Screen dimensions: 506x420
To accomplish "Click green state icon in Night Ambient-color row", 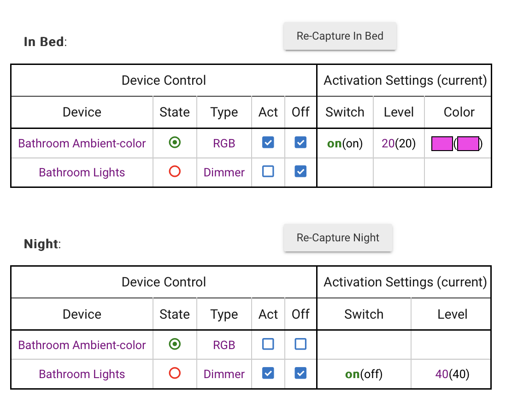I will point(175,344).
